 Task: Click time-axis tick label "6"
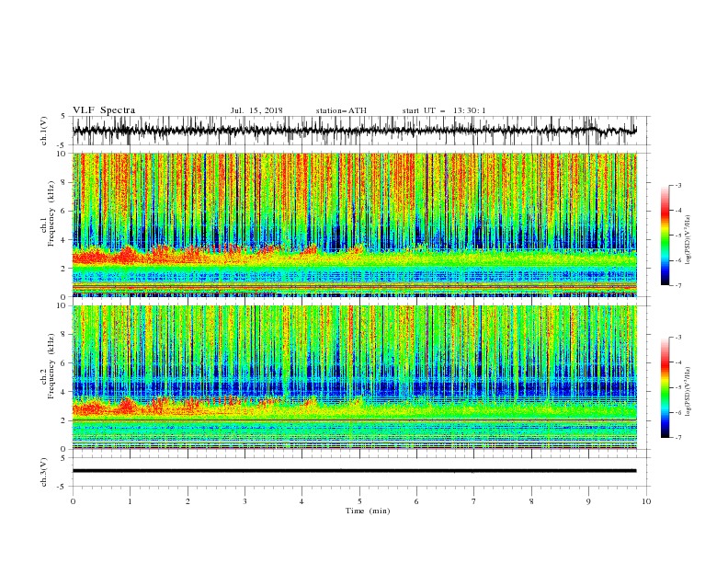[417, 501]
